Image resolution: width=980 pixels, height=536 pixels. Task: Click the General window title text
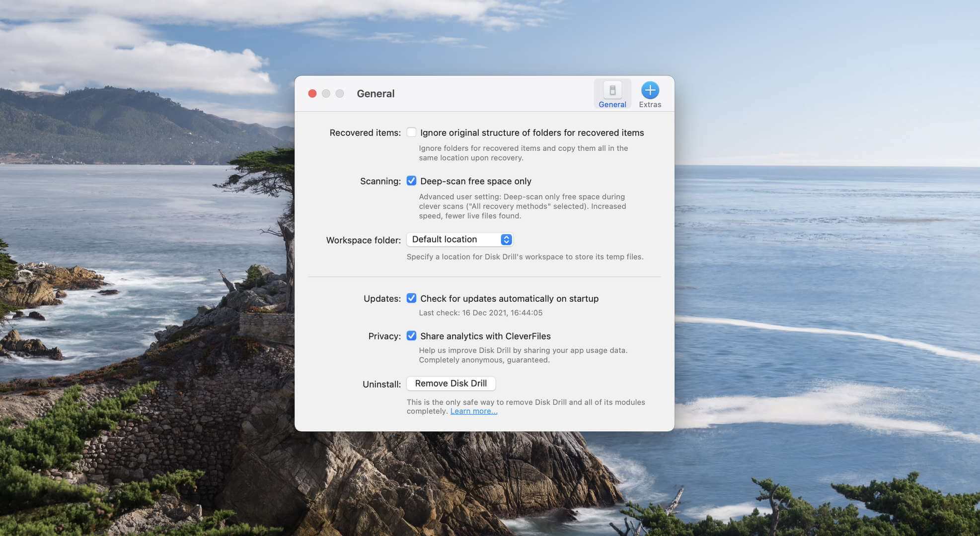[376, 93]
